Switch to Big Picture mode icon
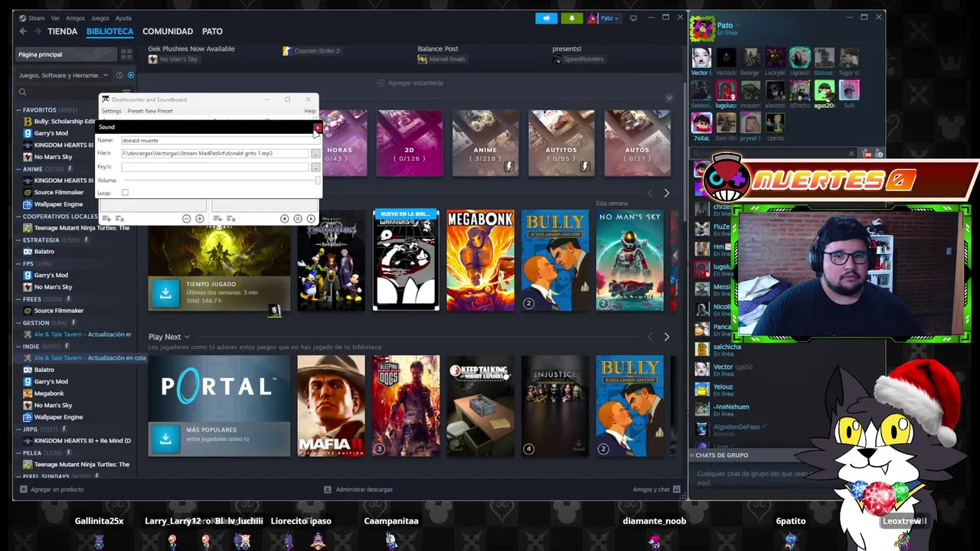Image resolution: width=980 pixels, height=551 pixels. [x=633, y=18]
